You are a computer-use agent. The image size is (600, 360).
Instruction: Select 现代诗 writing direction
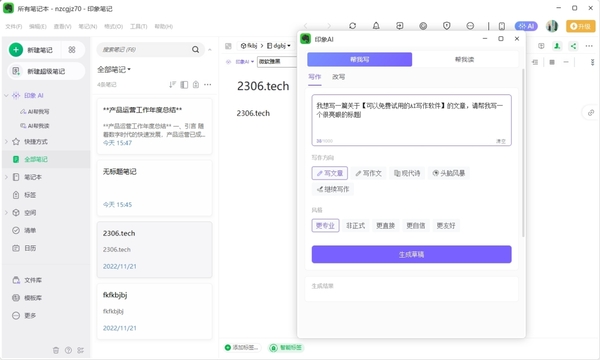[407, 173]
